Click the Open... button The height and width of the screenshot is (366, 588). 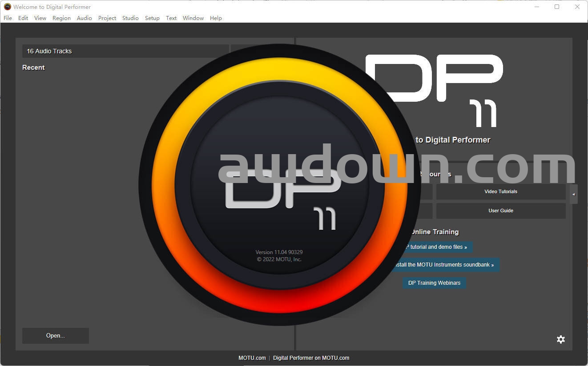click(56, 336)
